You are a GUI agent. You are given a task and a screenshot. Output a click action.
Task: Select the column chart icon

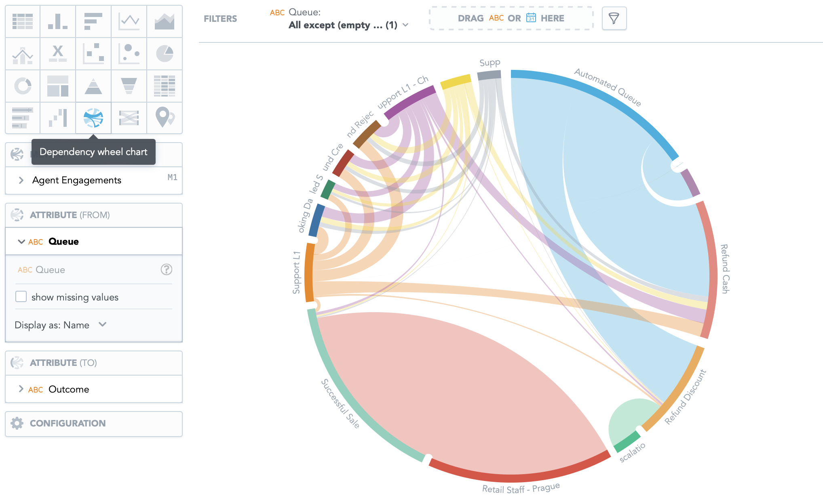click(x=58, y=21)
